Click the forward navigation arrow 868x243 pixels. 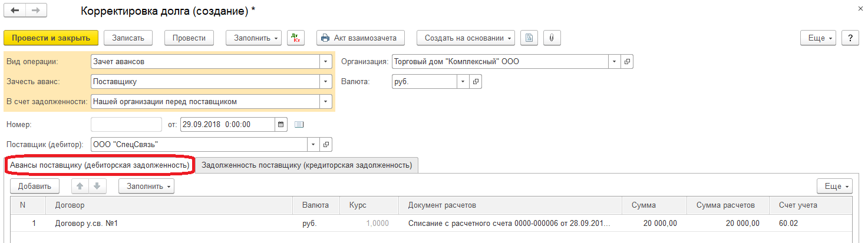tap(36, 11)
